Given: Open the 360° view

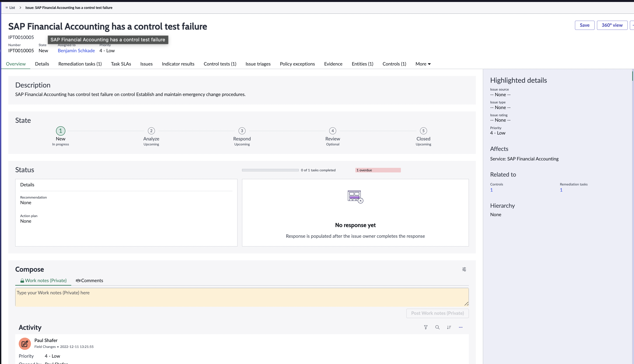Looking at the screenshot, I should coord(612,25).
